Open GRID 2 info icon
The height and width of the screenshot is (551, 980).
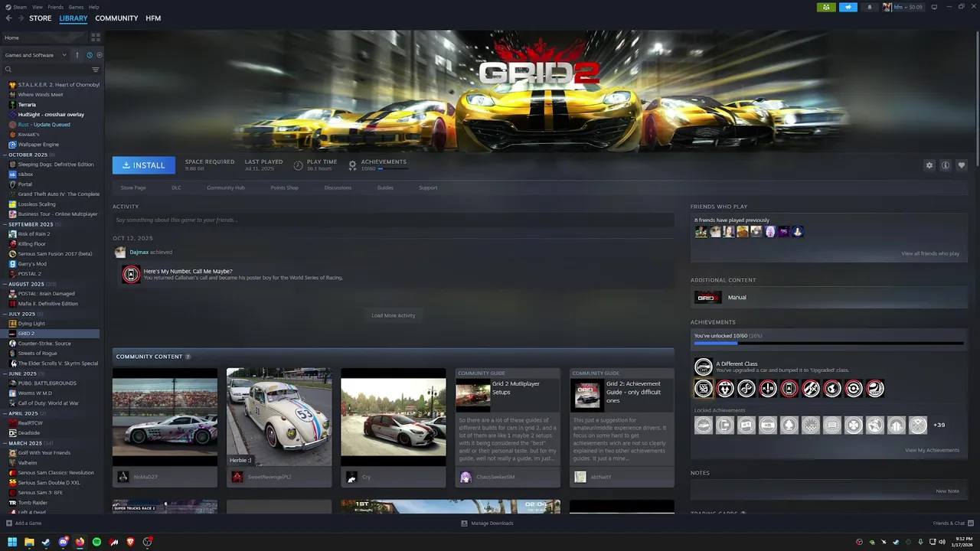(x=946, y=165)
